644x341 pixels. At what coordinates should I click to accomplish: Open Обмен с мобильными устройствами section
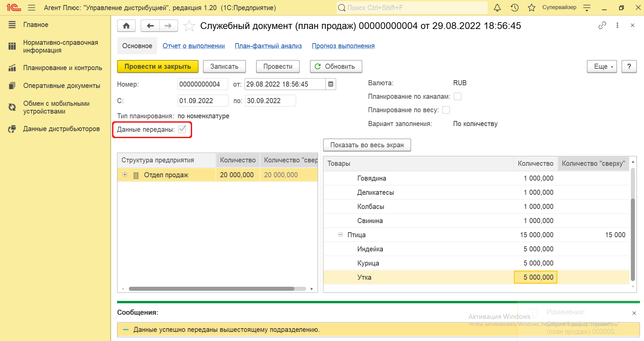[56, 107]
